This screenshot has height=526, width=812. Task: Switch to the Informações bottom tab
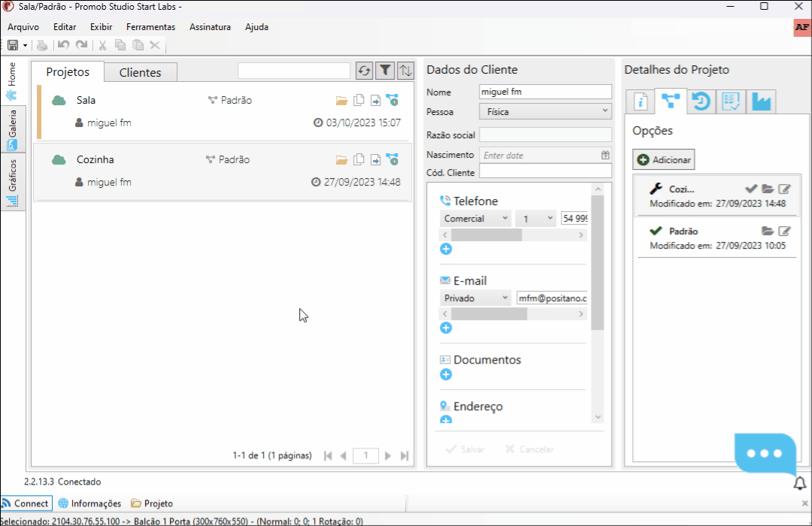tap(89, 503)
